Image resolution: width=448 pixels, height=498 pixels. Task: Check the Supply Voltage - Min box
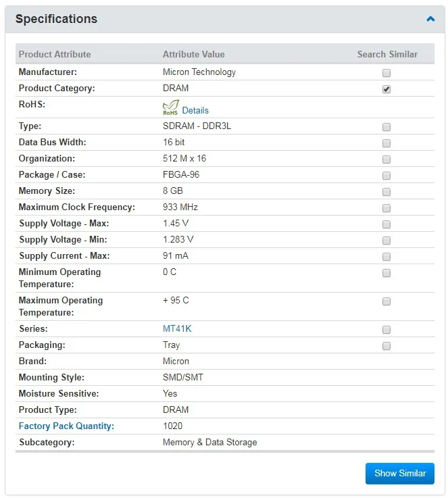pos(387,241)
